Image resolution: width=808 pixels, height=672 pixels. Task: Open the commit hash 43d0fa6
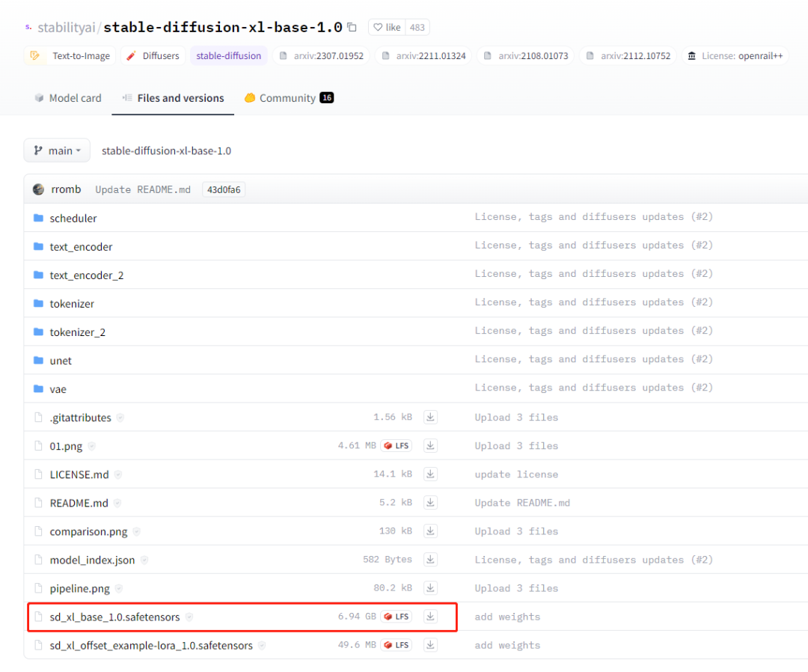coord(224,189)
